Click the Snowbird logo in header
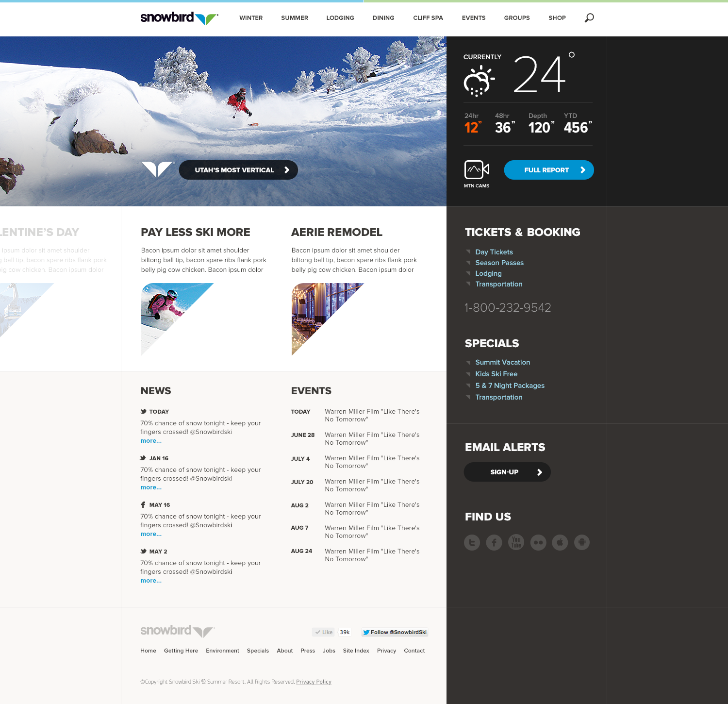Image resolution: width=728 pixels, height=704 pixels. pos(179,18)
